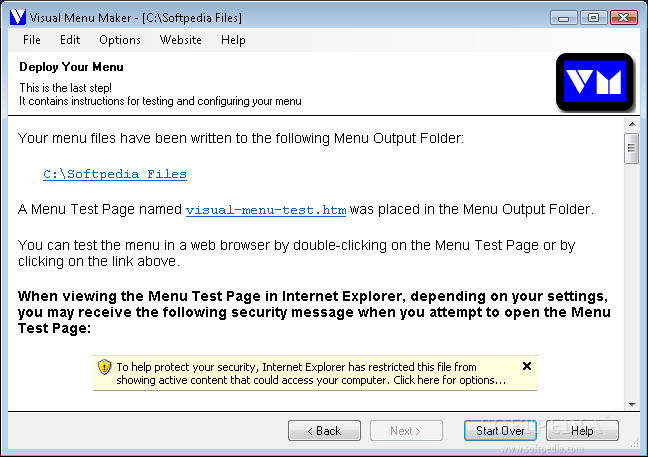The height and width of the screenshot is (457, 648).
Task: Click the scrollbar down arrow
Action: pyautogui.click(x=632, y=405)
